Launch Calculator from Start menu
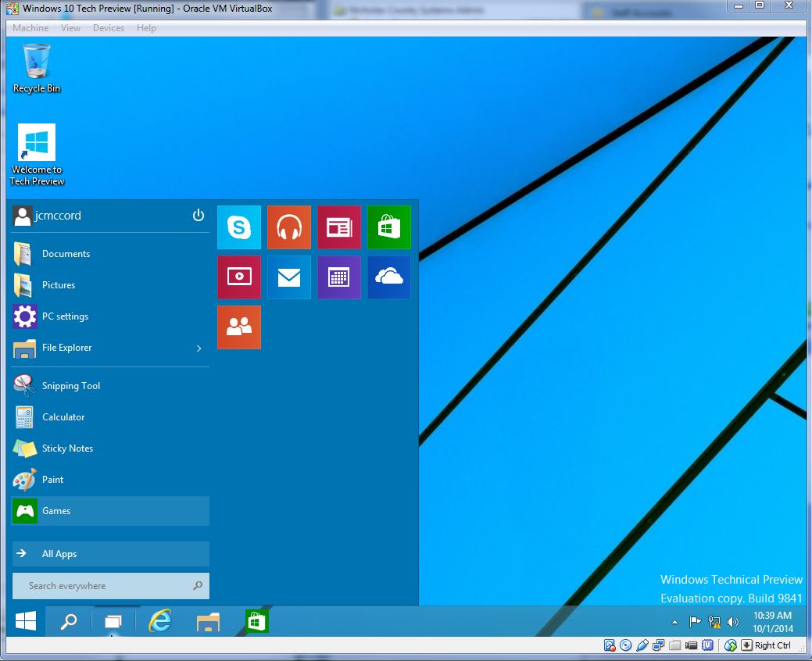This screenshot has width=812, height=661. pyautogui.click(x=110, y=416)
